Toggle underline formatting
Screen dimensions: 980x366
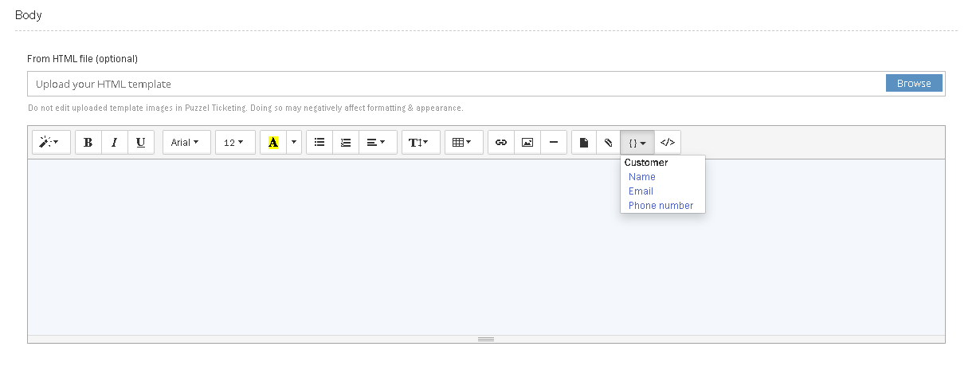141,143
